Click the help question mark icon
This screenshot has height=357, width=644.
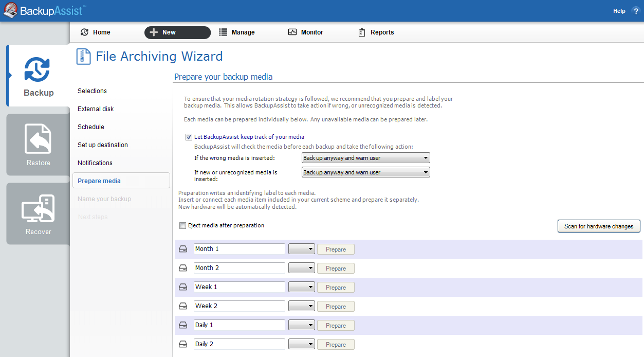635,11
